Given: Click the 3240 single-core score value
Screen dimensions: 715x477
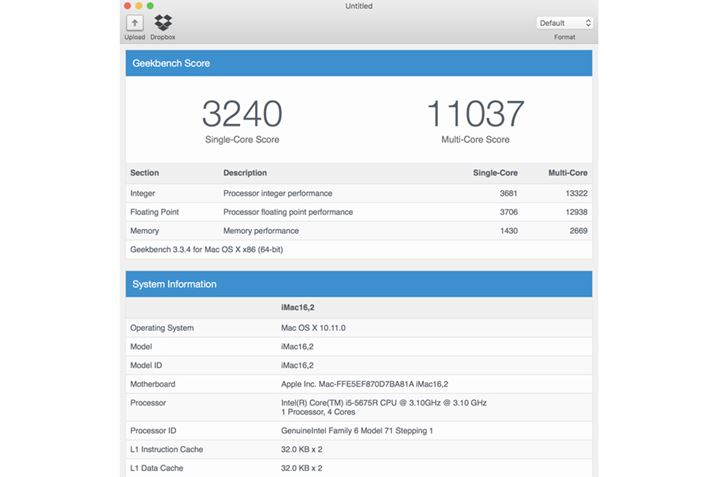Looking at the screenshot, I should click(241, 114).
